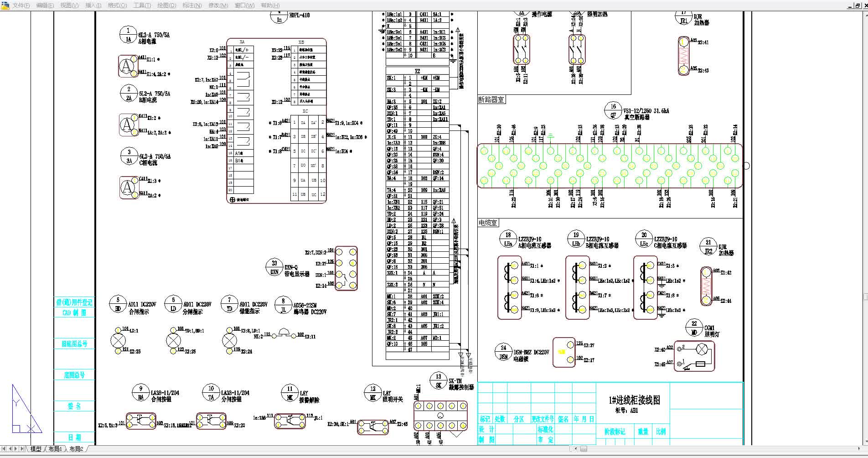Switch to the 布局1 tab
Image resolution: width=868 pixels, height=458 pixels.
[55, 449]
